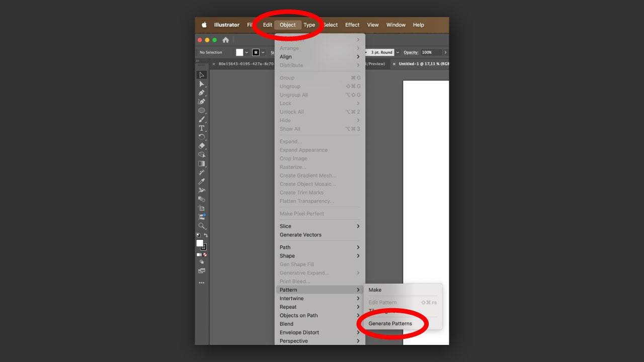Open the Intertwine submenu
Viewport: 644px width, 362px height.
coord(320,299)
